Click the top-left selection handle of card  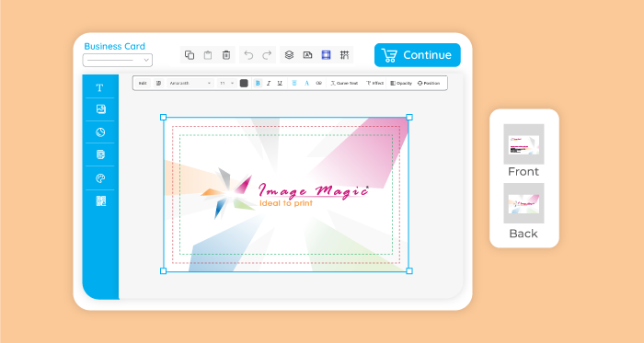coord(163,118)
